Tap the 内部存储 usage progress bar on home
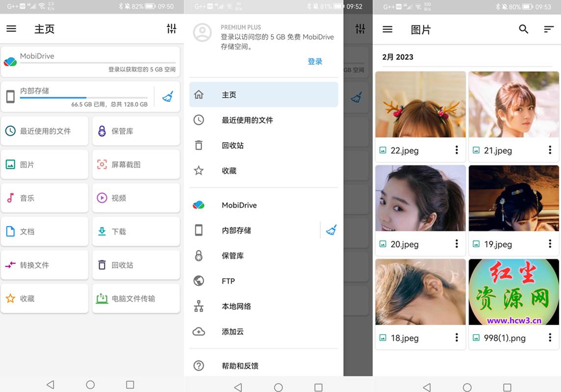The width and height of the screenshot is (561, 392). pos(83,98)
